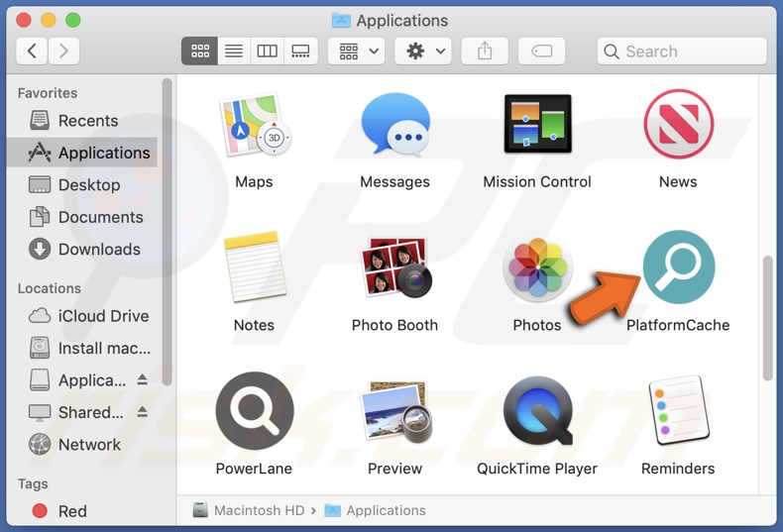The height and width of the screenshot is (532, 783).
Task: Click into the Search field
Action: pos(682,51)
